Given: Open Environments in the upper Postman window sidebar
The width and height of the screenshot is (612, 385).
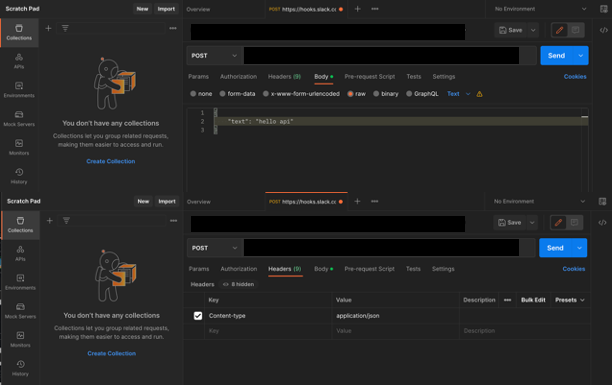Looking at the screenshot, I should click(19, 90).
